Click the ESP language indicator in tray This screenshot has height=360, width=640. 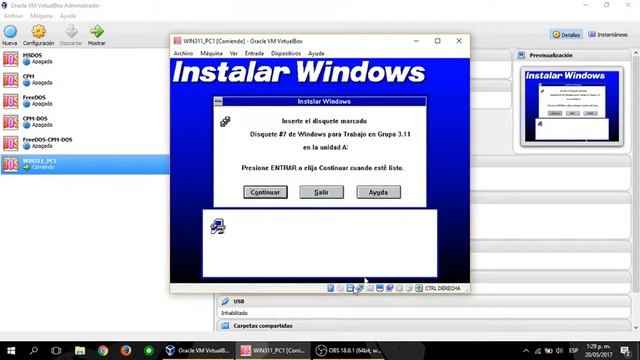(574, 351)
